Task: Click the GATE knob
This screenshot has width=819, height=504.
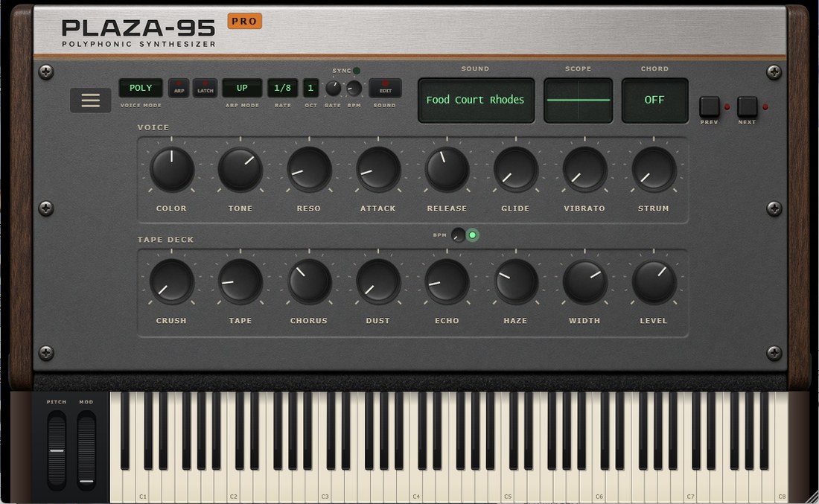Action: point(334,89)
